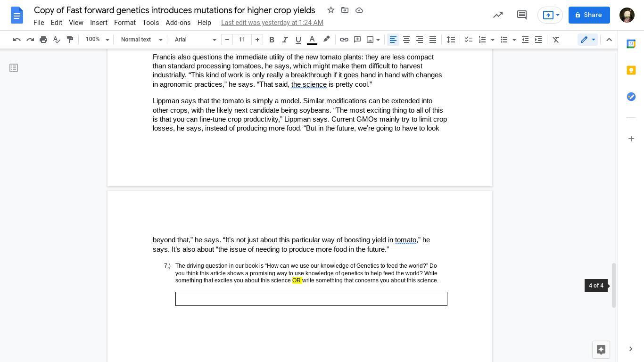
Task: Toggle bold formatting
Action: 272,40
